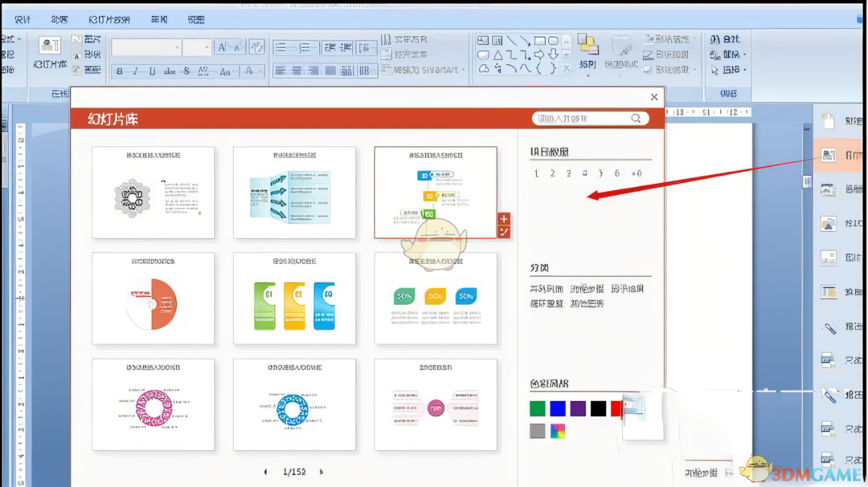
Task: Choose the green color swatch
Action: 537,408
